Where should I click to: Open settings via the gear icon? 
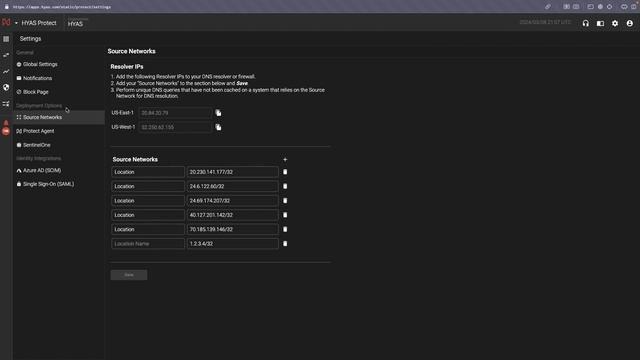click(615, 23)
